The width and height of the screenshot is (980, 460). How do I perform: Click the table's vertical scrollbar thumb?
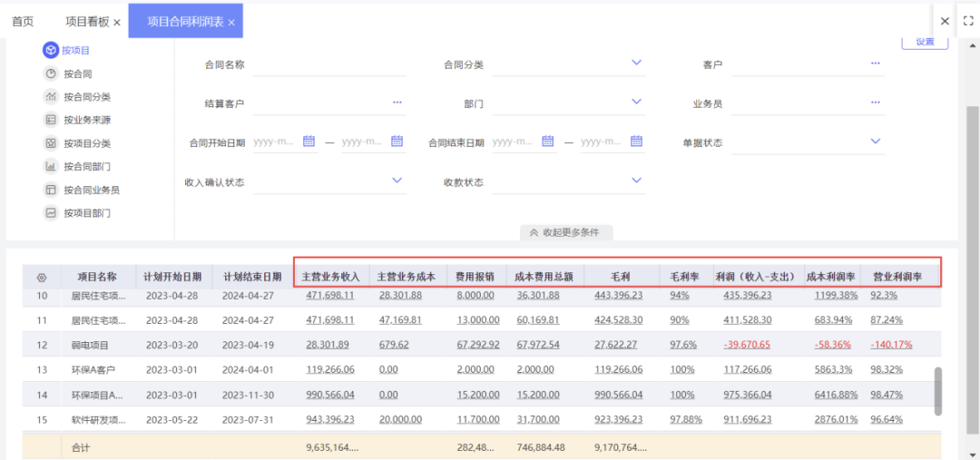(937, 391)
